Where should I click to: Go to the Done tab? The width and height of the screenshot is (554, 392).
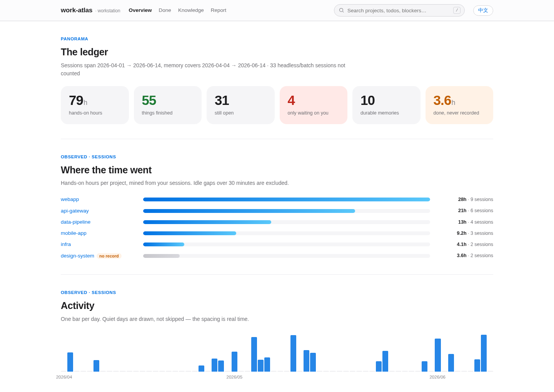[165, 10]
